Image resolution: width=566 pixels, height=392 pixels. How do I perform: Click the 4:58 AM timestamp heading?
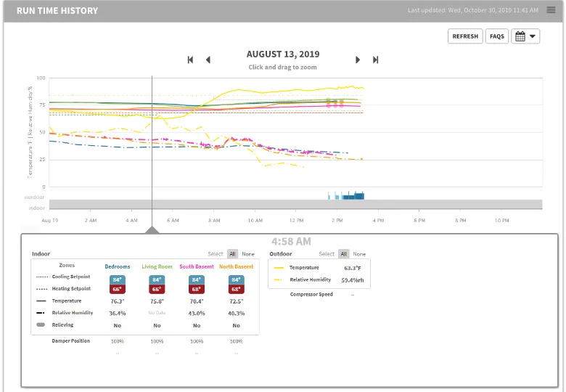(x=291, y=242)
